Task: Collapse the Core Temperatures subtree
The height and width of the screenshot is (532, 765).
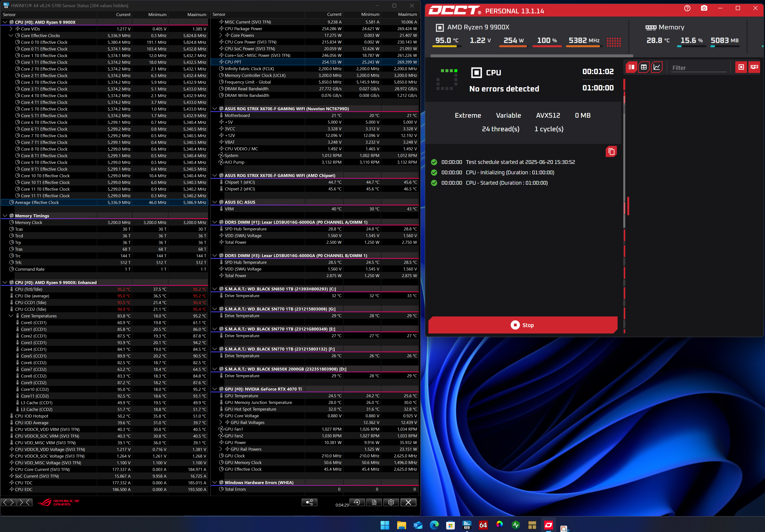Action: click(11, 316)
